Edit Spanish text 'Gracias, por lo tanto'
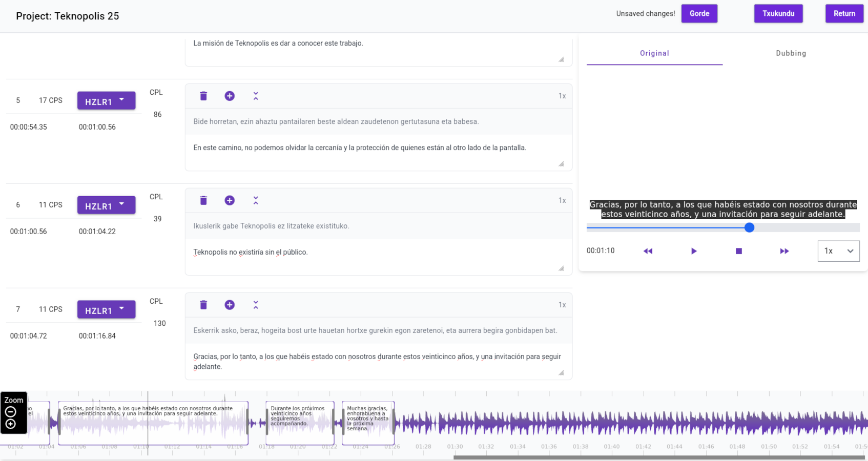868x461 pixels. (x=378, y=362)
